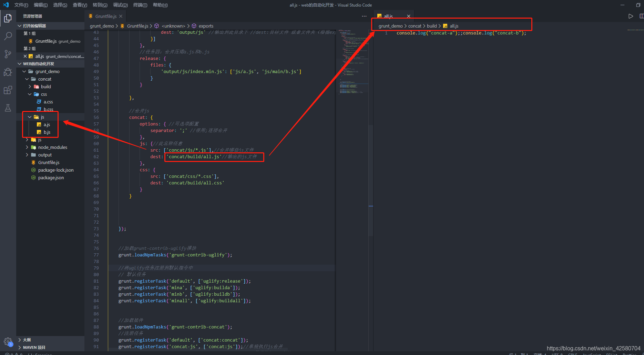The width and height of the screenshot is (644, 355).
Task: Close the Gruntfile.js tab
Action: coord(121,16)
